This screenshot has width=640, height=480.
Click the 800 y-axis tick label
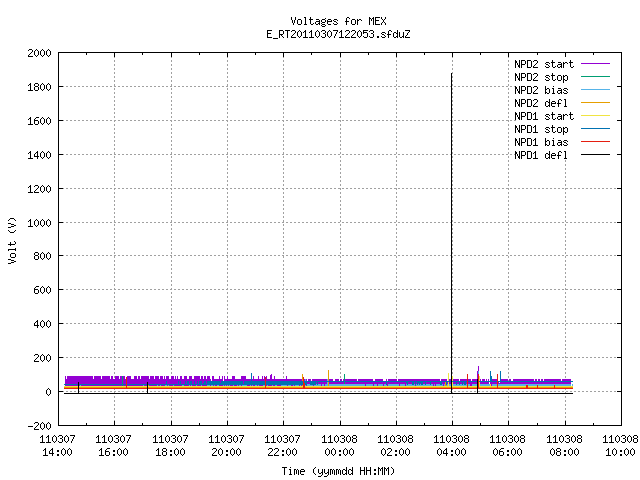pyautogui.click(x=42, y=256)
